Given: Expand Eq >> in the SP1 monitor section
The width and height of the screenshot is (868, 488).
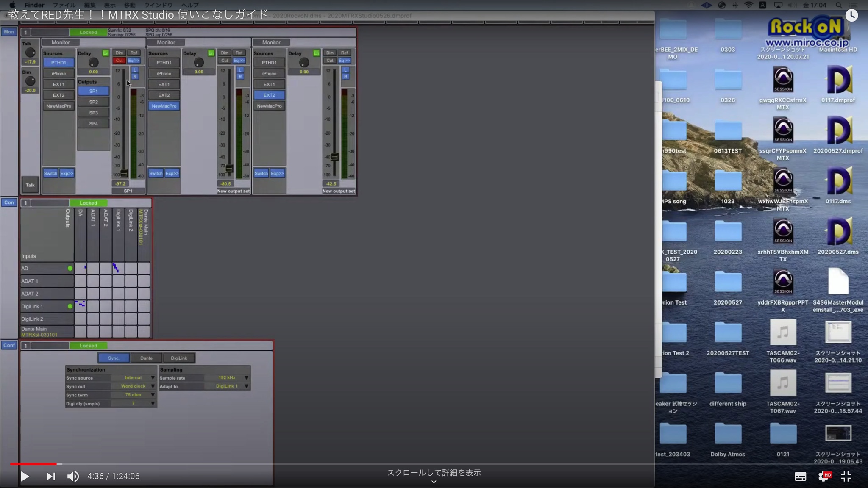Looking at the screenshot, I should click(134, 61).
